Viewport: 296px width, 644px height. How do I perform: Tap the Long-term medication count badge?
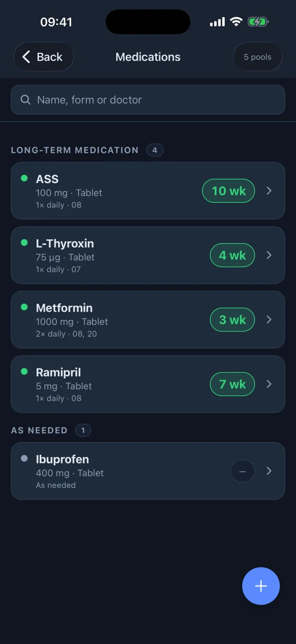click(x=154, y=150)
